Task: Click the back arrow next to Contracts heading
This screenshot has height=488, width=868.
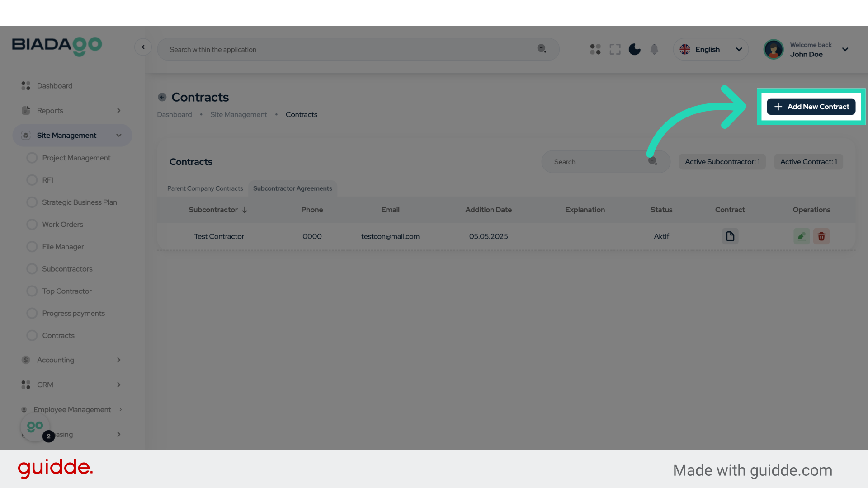Action: coord(162,97)
